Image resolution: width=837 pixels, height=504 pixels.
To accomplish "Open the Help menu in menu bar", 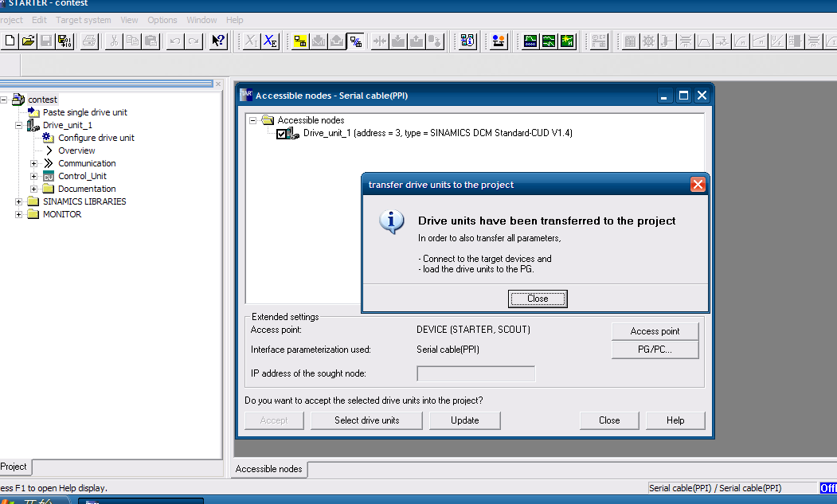I will click(234, 20).
